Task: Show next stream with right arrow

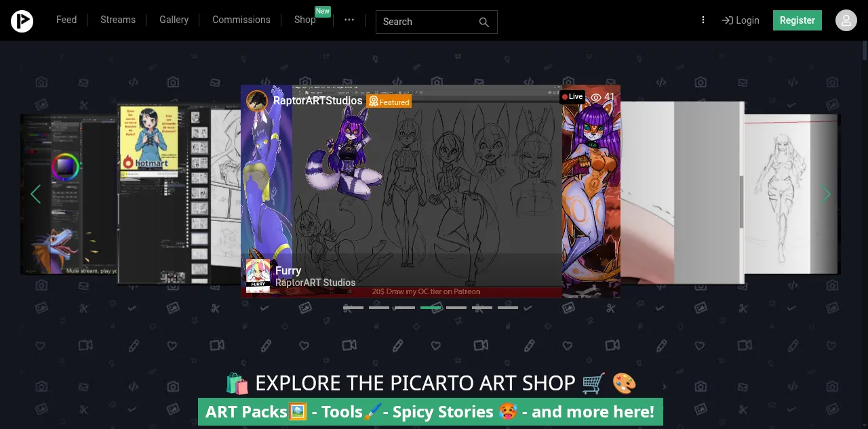Action: [826, 194]
